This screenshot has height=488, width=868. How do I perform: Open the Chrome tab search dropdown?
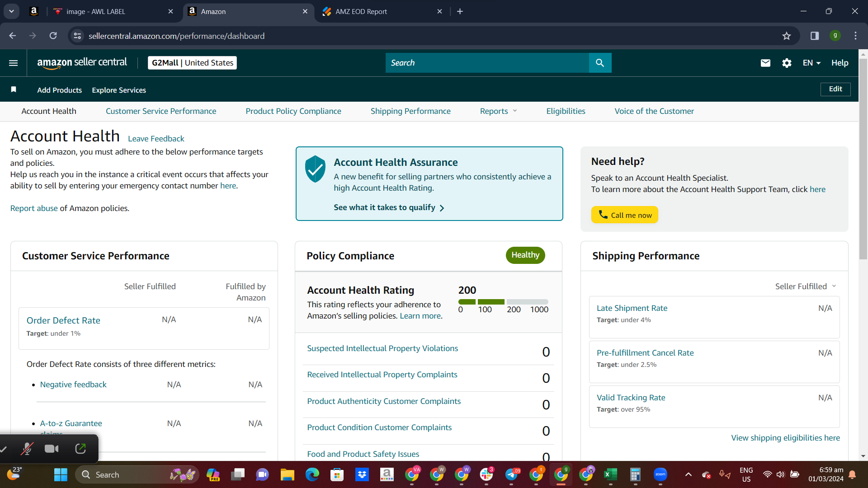click(11, 11)
